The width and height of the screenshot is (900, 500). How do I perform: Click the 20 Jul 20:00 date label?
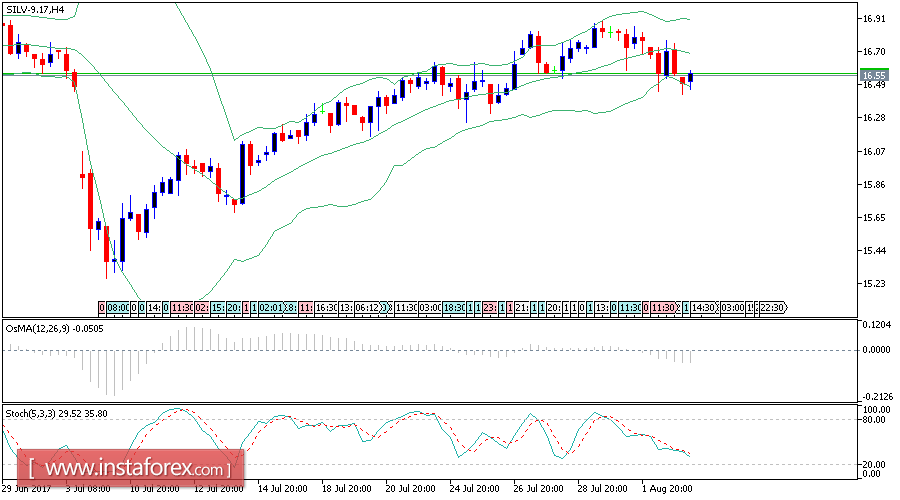point(410,489)
